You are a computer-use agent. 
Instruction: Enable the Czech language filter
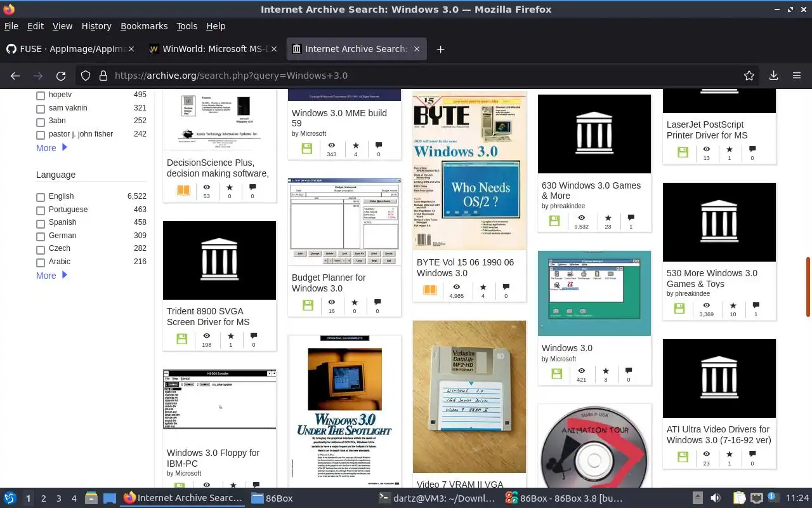coord(41,249)
